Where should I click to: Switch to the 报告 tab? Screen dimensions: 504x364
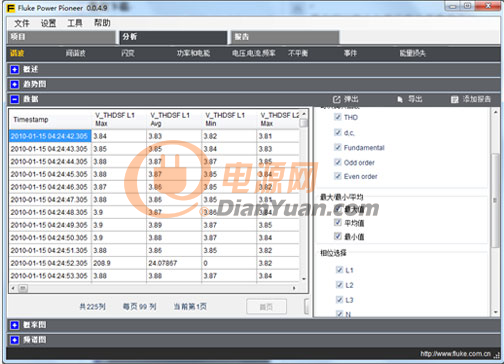pyautogui.click(x=285, y=37)
